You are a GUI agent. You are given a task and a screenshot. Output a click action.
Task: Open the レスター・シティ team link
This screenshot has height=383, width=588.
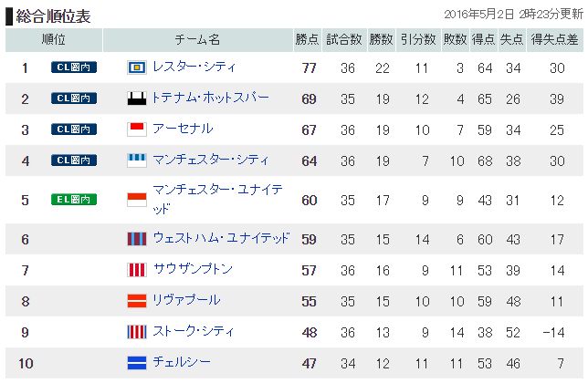(194, 67)
